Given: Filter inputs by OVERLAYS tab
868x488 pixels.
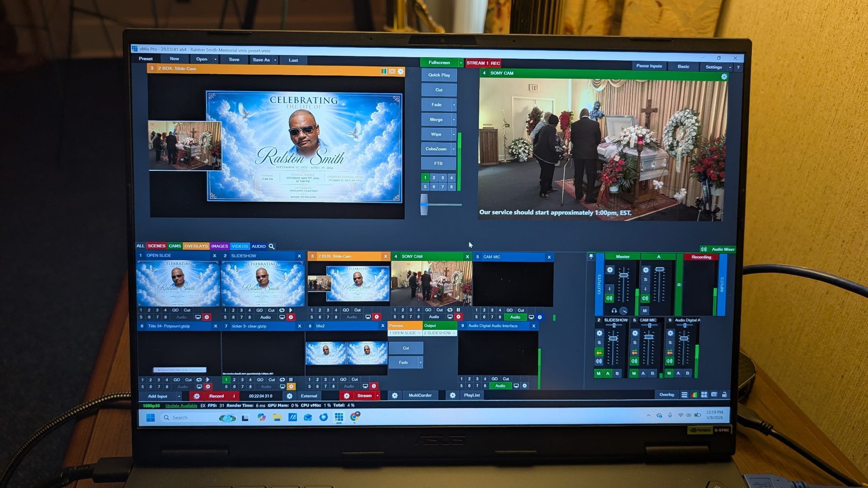Looking at the screenshot, I should click(196, 246).
